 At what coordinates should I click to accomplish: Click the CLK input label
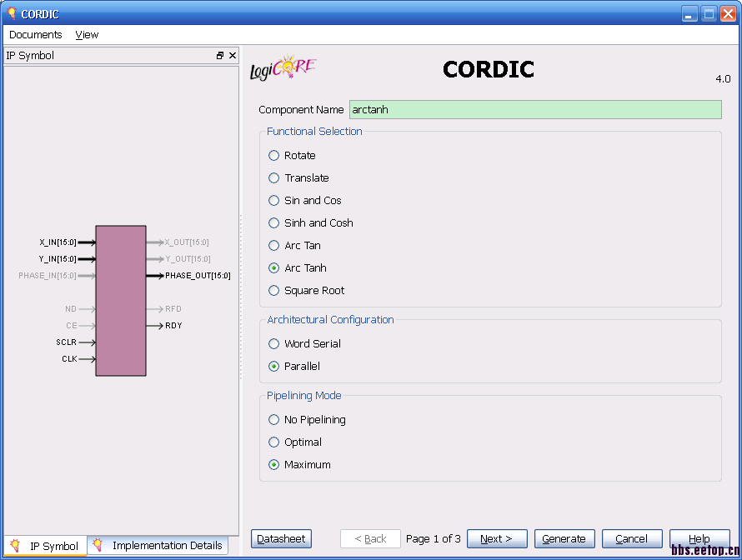click(x=69, y=359)
